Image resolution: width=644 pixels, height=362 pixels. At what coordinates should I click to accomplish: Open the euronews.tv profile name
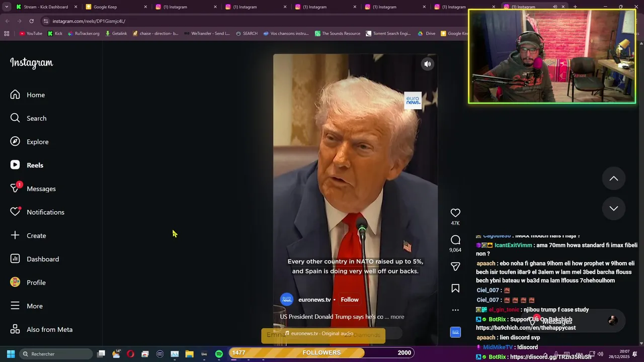314,300
